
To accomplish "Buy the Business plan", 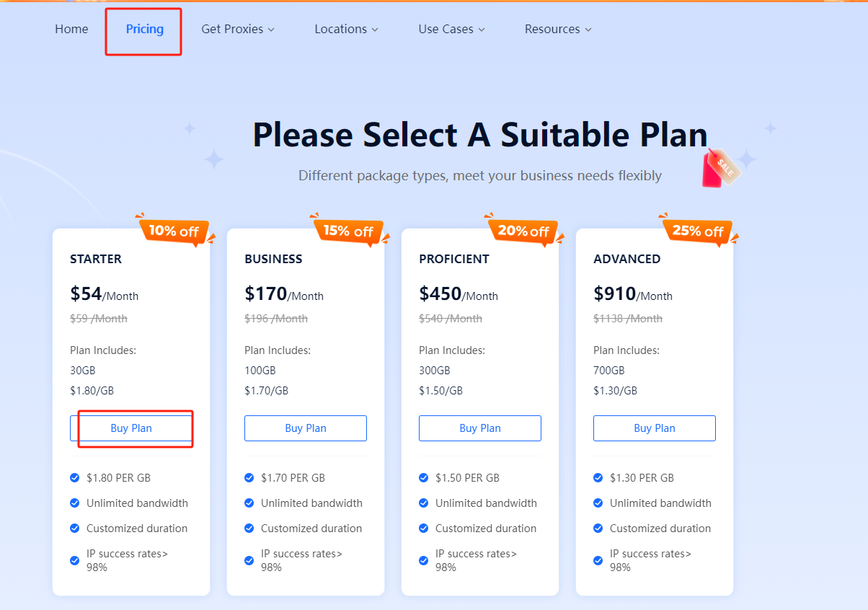I will click(306, 428).
